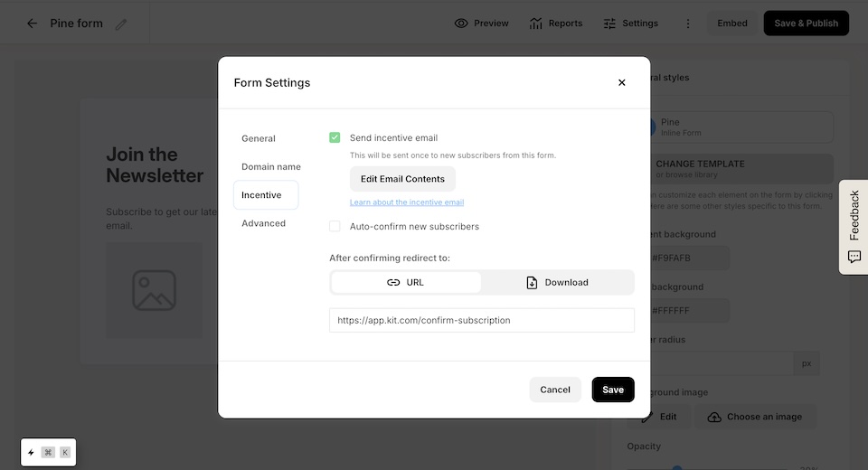Click the back arrow beside Pine form
Screen dimensions: 868x470
(x=33, y=23)
